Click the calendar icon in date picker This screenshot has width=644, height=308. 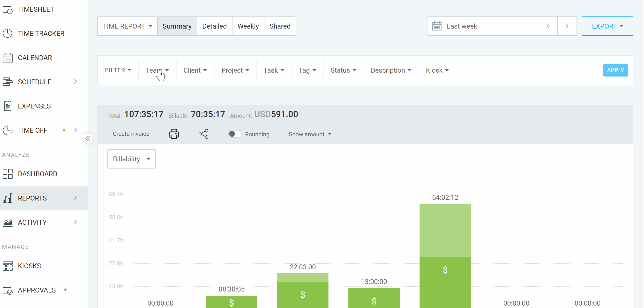(x=437, y=26)
